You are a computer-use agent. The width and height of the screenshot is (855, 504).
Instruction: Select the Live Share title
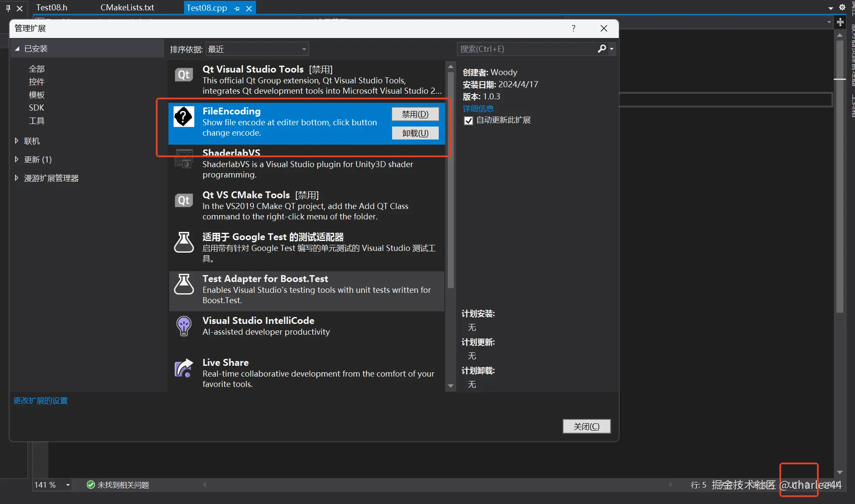coord(225,362)
